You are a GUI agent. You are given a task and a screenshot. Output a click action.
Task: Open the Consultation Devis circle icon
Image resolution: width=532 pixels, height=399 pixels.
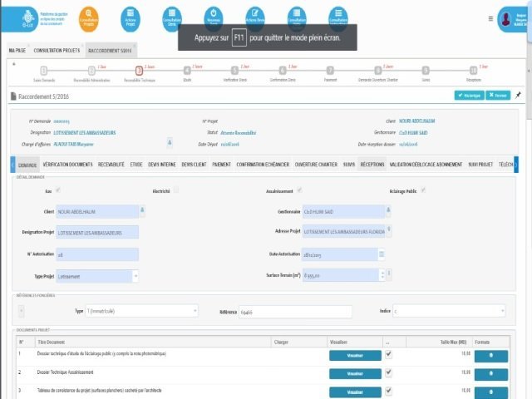(171, 17)
